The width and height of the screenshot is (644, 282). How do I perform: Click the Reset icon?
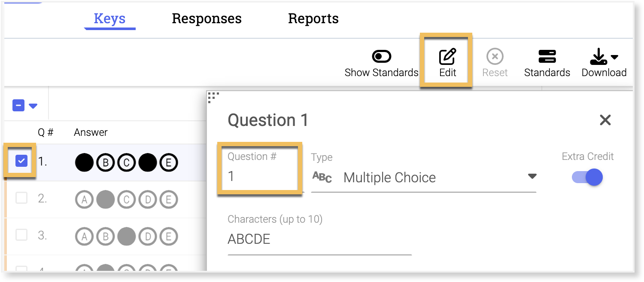click(x=495, y=56)
